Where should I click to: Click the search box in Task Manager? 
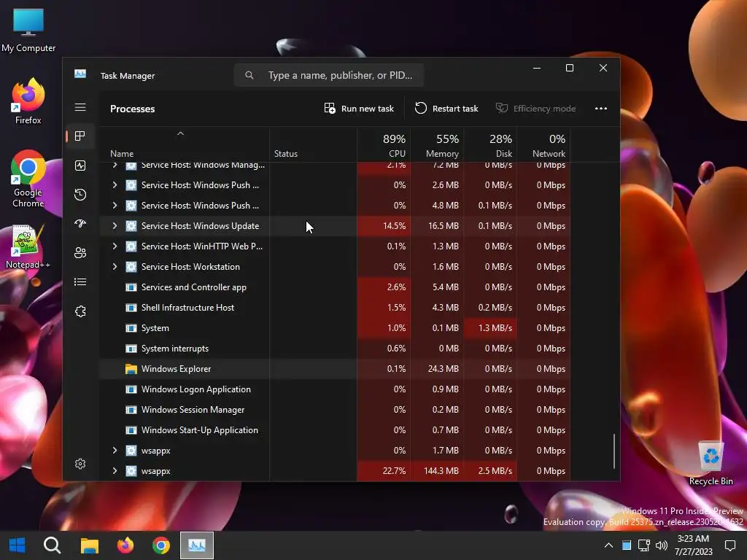coord(329,75)
